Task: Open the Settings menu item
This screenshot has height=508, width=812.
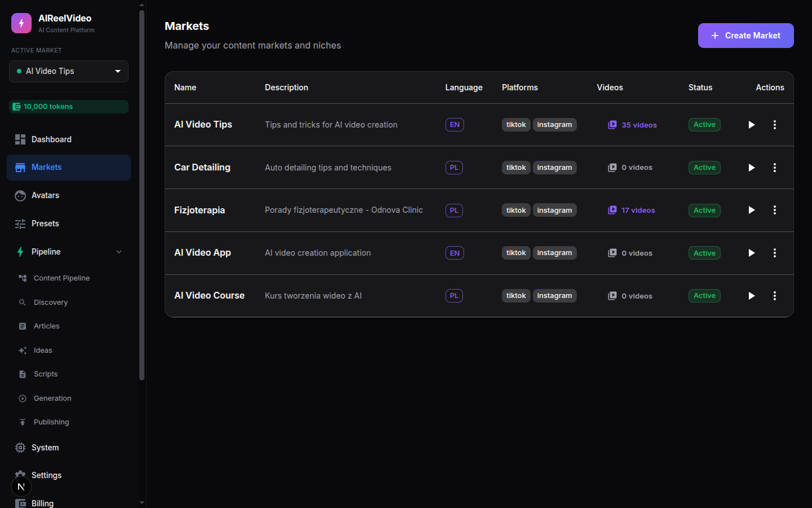Action: (x=46, y=475)
